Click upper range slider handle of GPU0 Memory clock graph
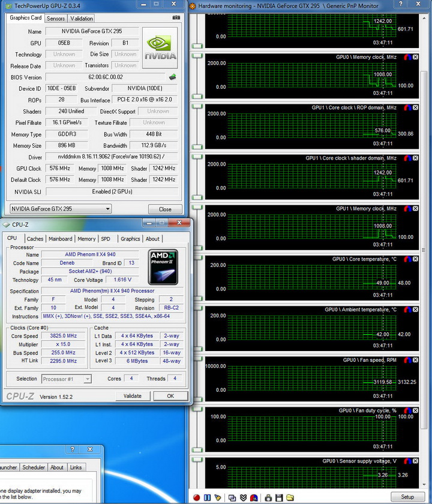Viewport: 432px width, 504px height. point(197,56)
